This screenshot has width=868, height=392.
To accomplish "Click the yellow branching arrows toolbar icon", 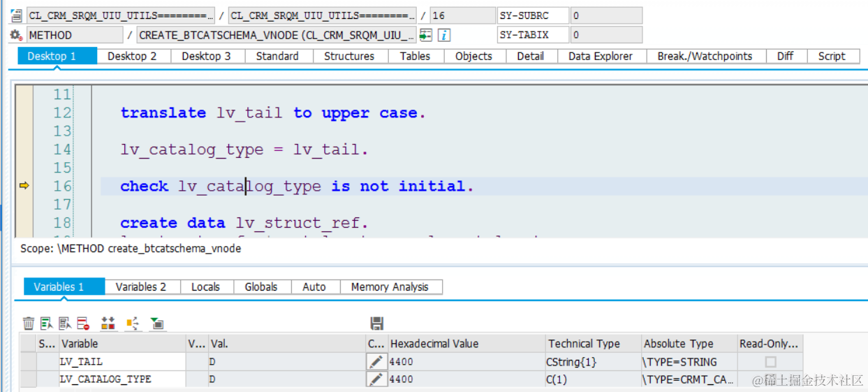I will 133,323.
